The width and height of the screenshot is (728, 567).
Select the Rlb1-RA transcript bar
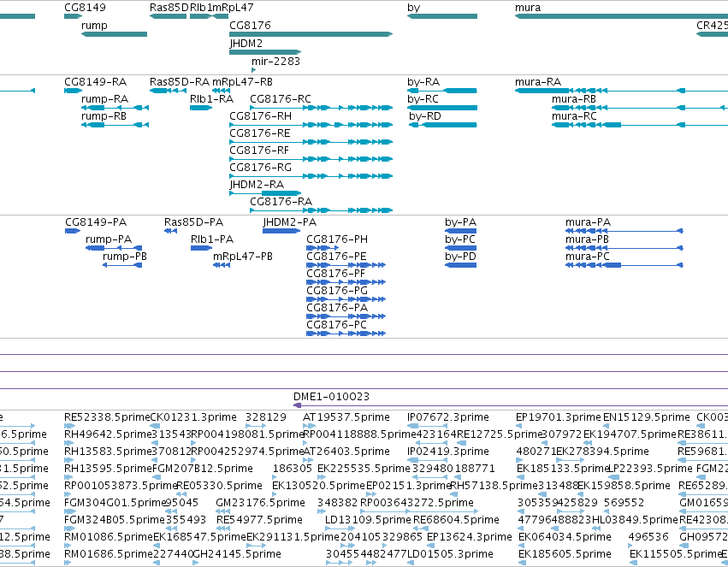pos(201,108)
